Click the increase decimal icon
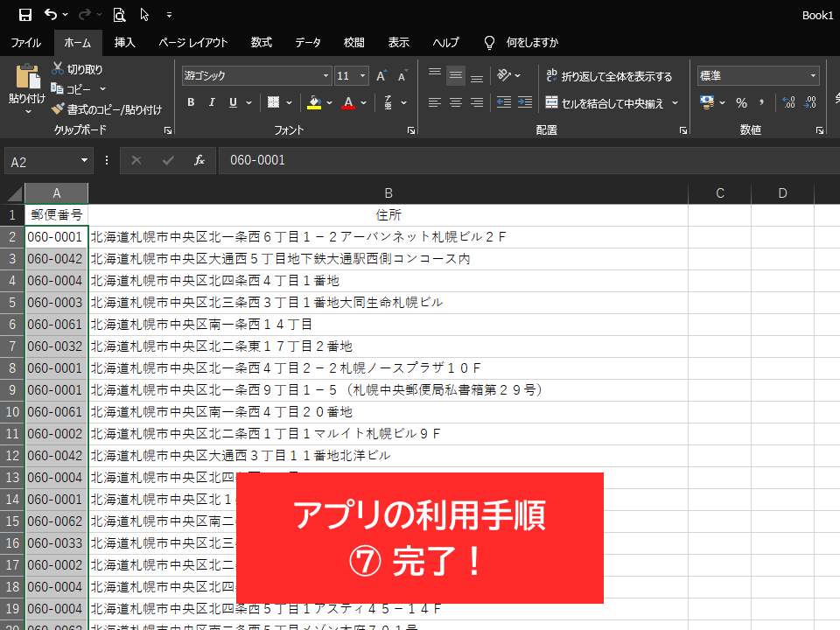840x630 pixels. coord(788,102)
